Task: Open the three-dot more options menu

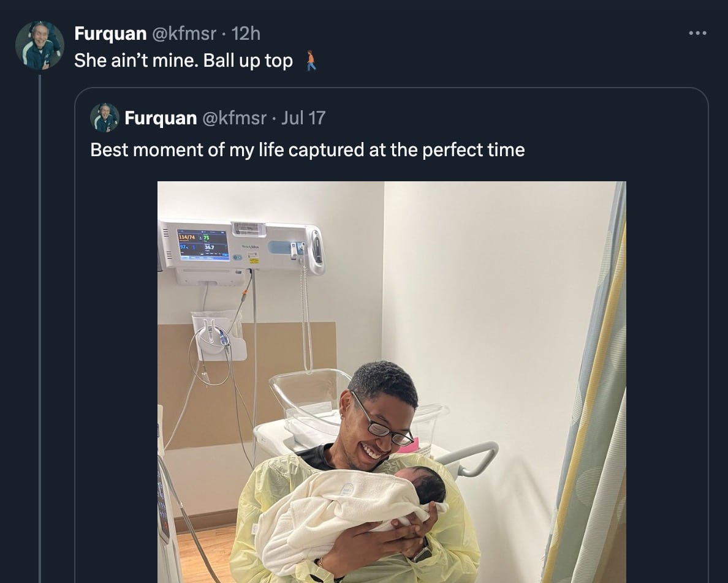Action: pos(697,33)
